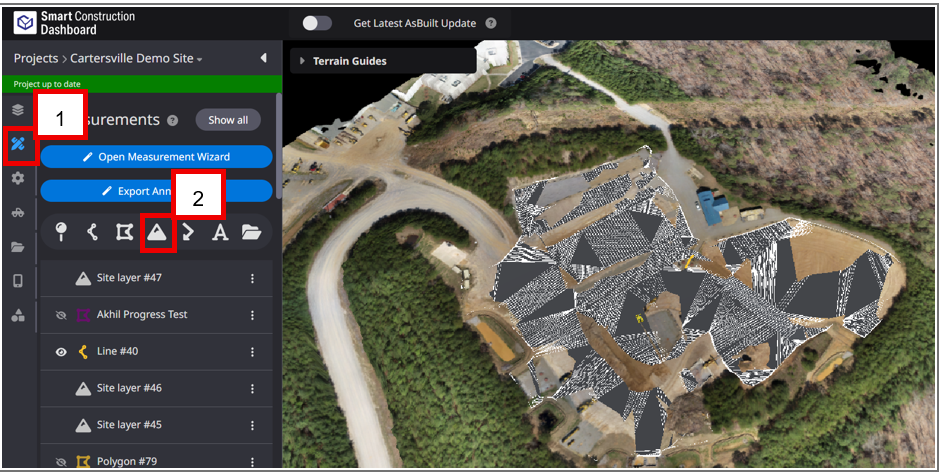Select the text annotation tool
Viewport: 941px width, 475px height.
point(220,232)
